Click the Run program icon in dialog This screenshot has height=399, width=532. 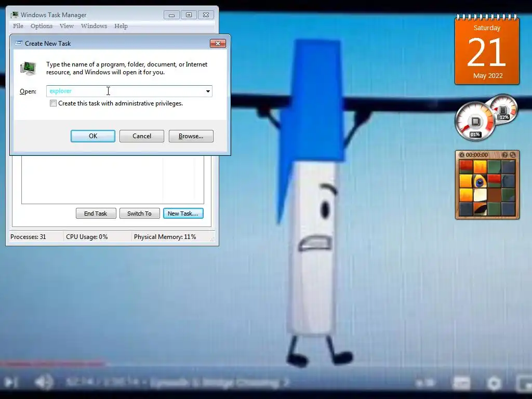coord(28,68)
